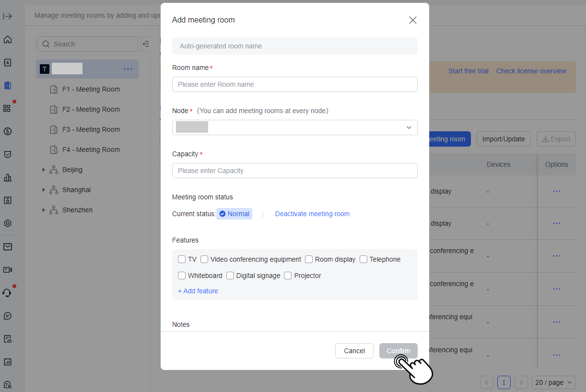Viewport: 586px width, 392px height.
Task: Check the Whiteboard feature option
Action: (x=182, y=276)
